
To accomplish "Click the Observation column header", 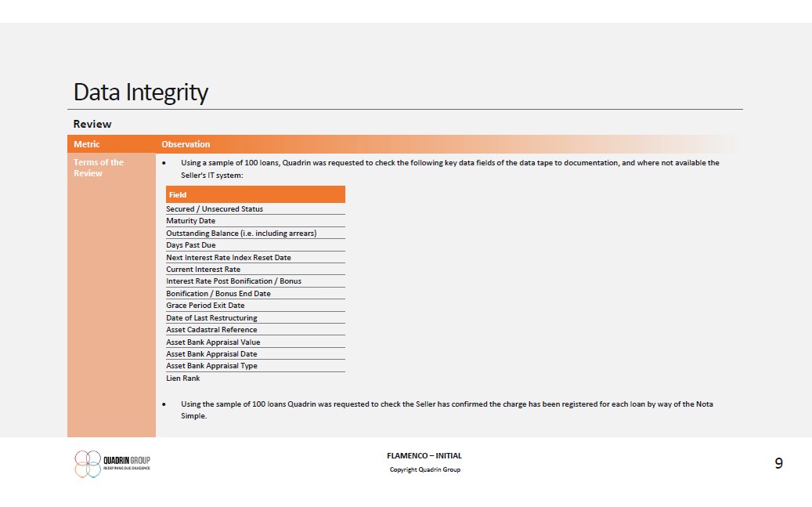I will (186, 144).
